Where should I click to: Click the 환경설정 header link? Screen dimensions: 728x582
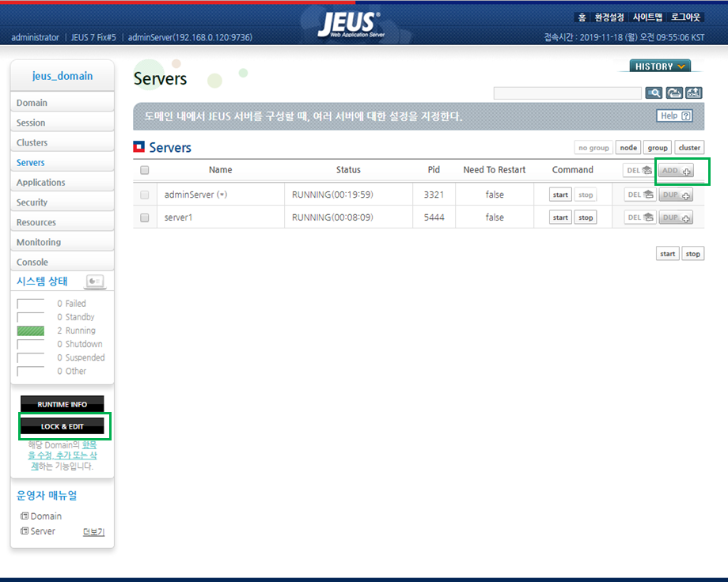point(609,17)
